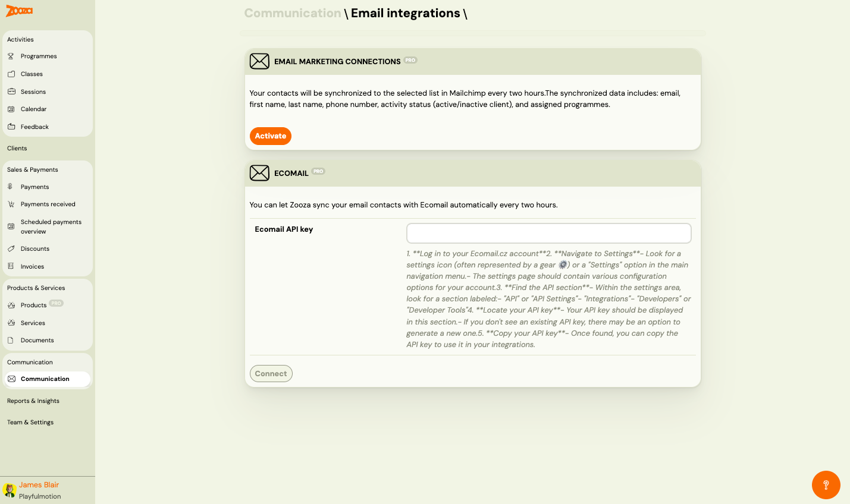Click the Sessions sidebar icon

tap(11, 92)
